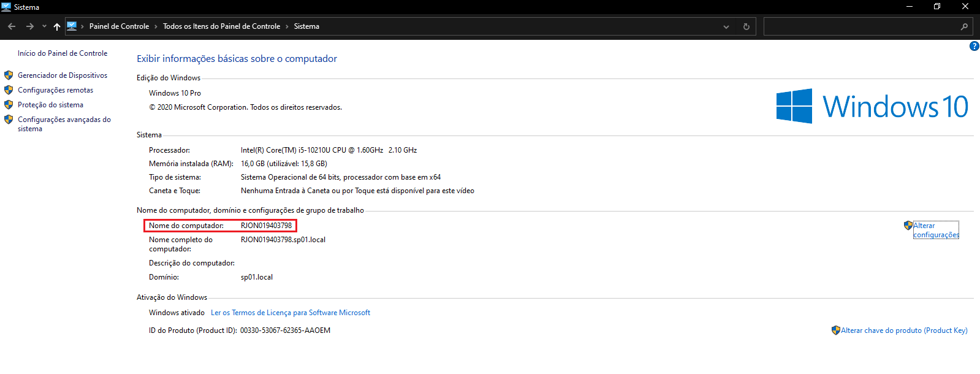Image resolution: width=980 pixels, height=374 pixels.
Task: Click Alterar chave do produto link
Action: point(904,330)
